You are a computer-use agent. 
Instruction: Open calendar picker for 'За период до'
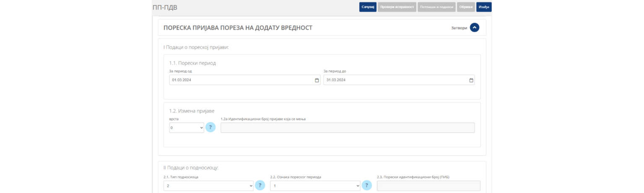pos(471,80)
